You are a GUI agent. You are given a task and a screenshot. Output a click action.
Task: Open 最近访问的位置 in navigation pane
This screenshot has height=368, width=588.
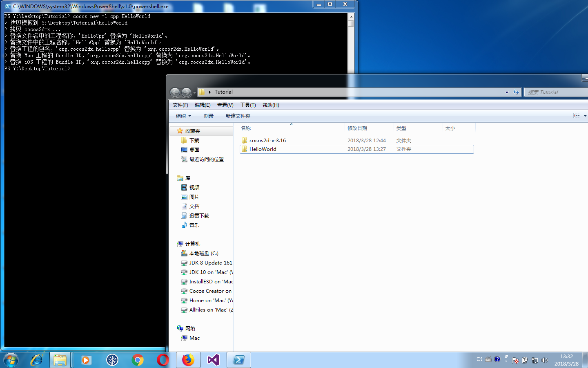pyautogui.click(x=202, y=159)
